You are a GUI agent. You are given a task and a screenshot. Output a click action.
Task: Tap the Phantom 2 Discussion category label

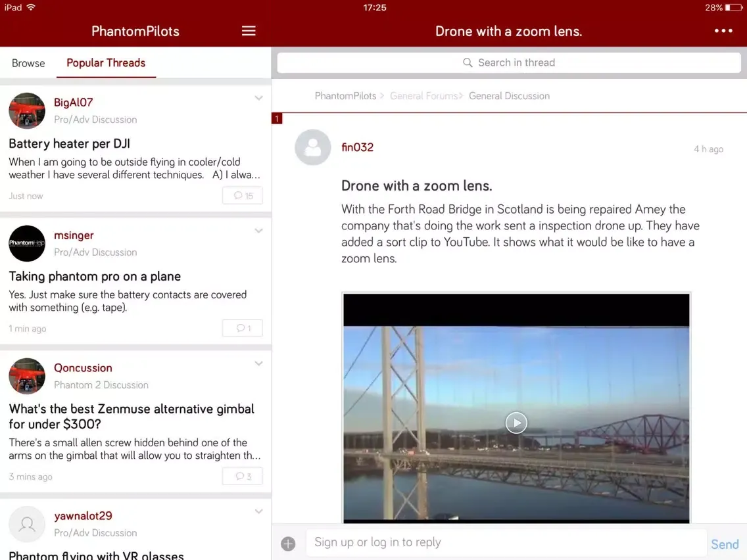click(101, 385)
